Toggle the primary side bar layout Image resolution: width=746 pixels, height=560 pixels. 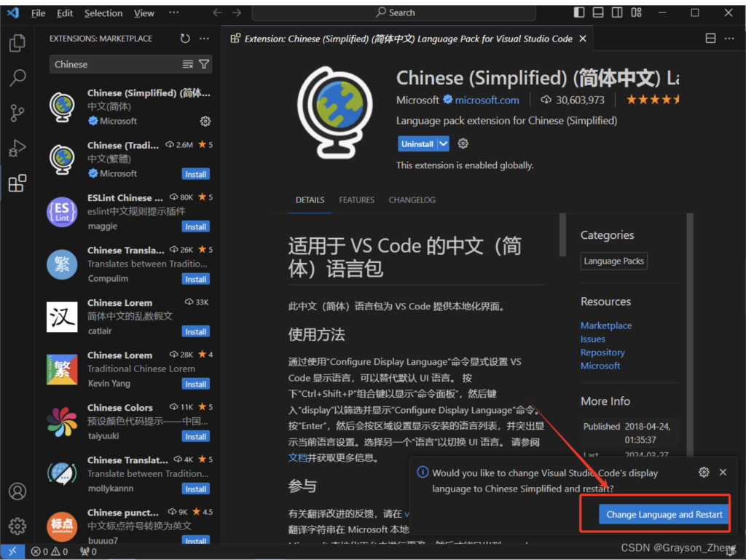click(579, 12)
